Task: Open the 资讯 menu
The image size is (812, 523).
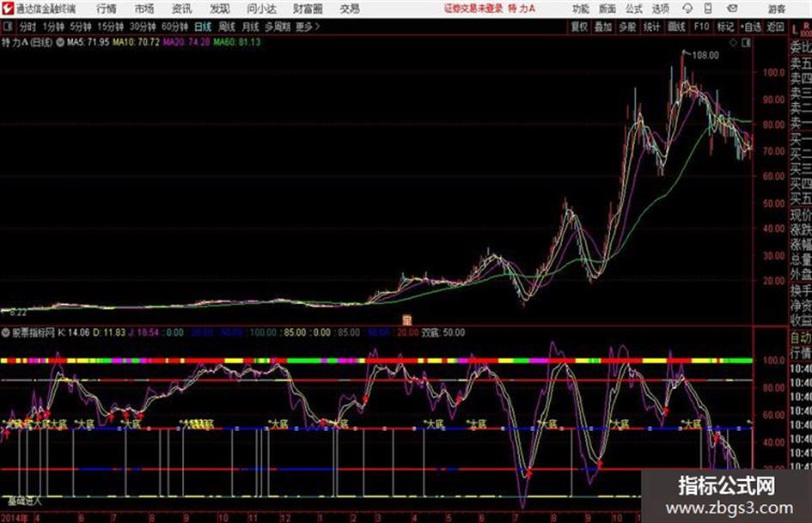Action: click(182, 9)
